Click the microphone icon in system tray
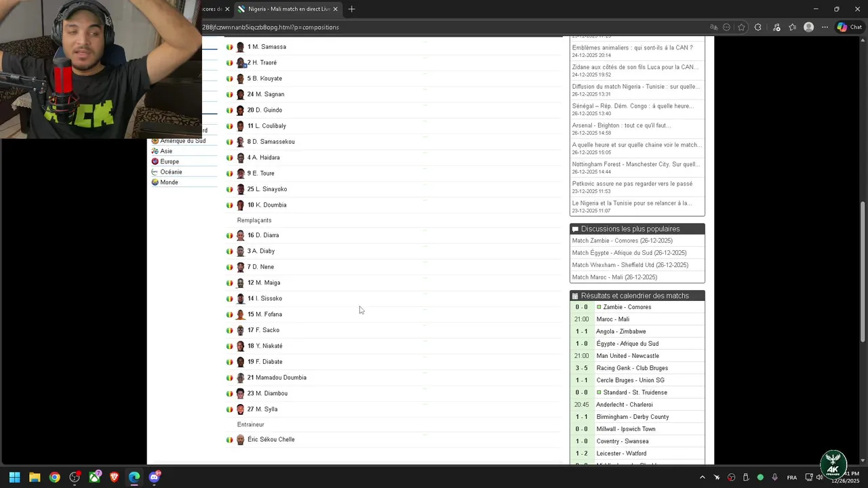 774,477
